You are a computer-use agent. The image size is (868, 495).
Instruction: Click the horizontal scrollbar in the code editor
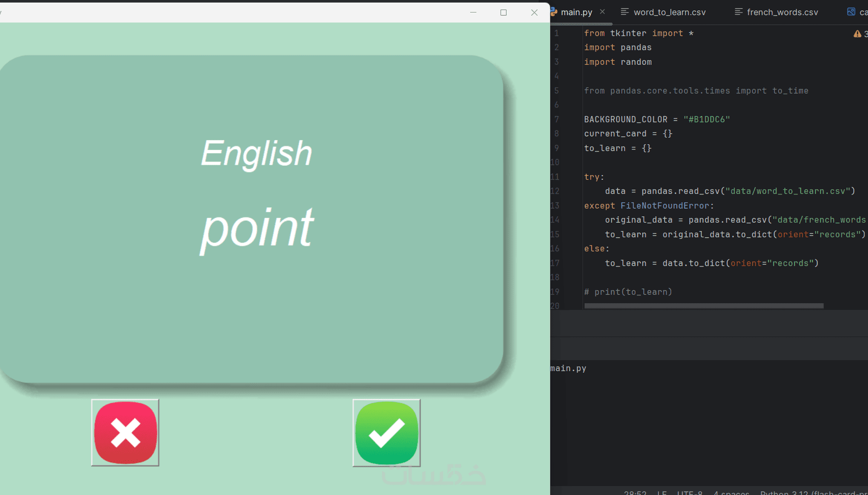[x=704, y=306]
